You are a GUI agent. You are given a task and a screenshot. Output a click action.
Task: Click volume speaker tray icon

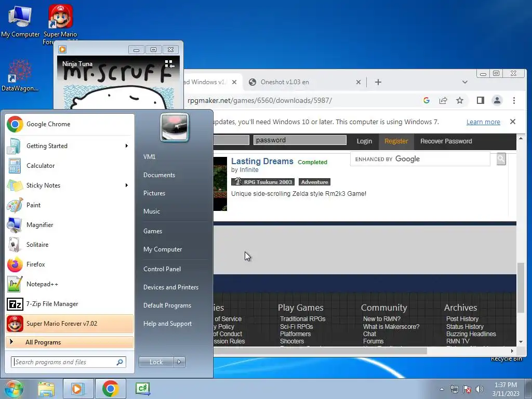click(x=480, y=389)
